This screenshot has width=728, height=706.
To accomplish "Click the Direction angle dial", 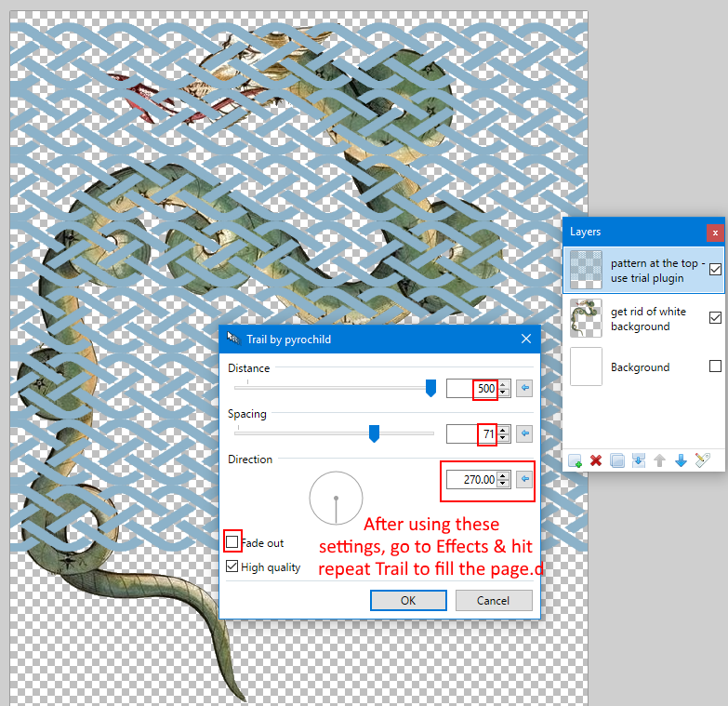I will [x=336, y=498].
